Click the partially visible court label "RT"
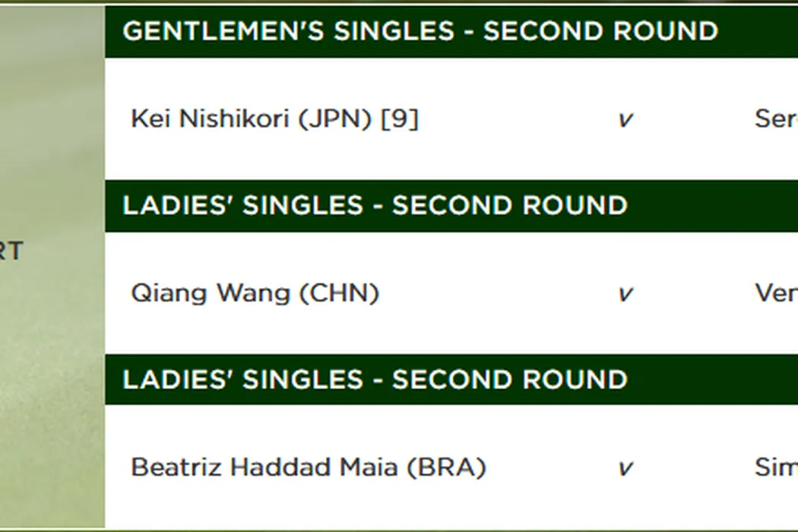The width and height of the screenshot is (798, 532). pyautogui.click(x=11, y=251)
